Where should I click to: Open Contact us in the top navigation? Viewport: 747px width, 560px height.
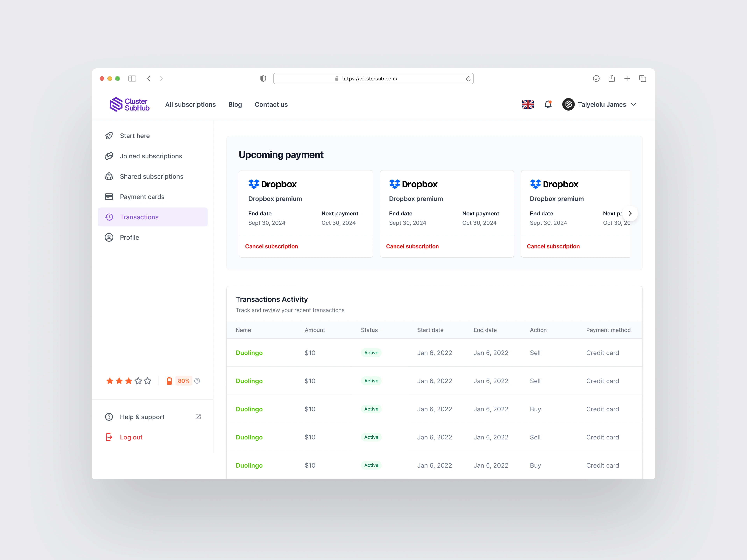point(271,105)
